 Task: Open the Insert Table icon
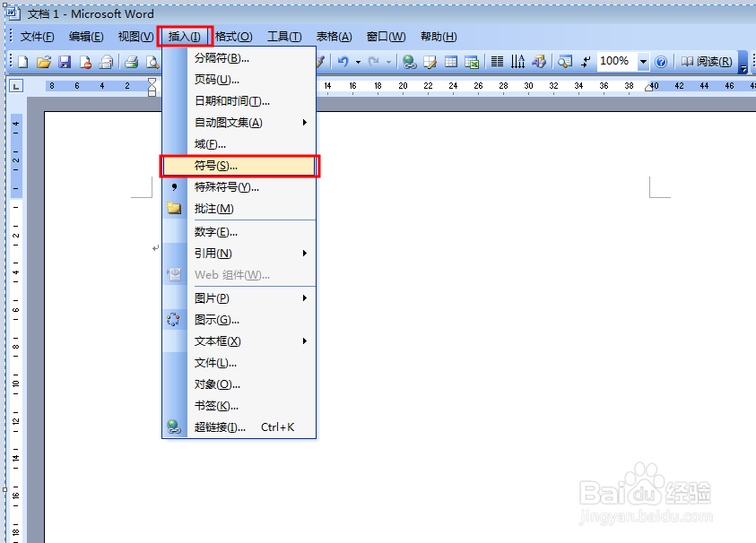click(x=453, y=62)
